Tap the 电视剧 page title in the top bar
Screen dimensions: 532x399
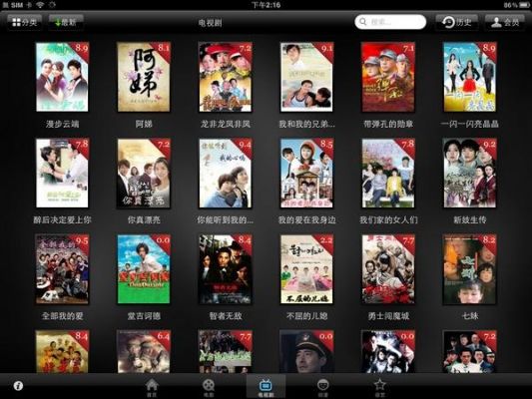coord(210,23)
